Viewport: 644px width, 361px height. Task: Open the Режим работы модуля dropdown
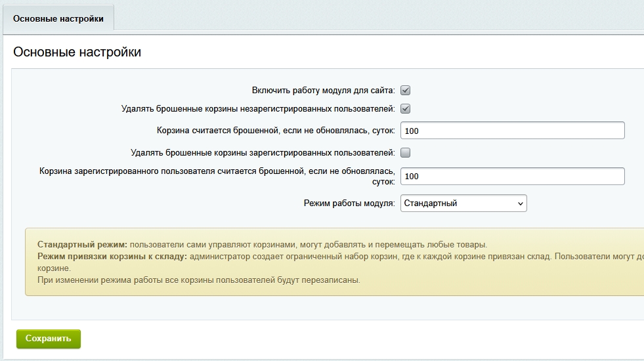click(x=463, y=203)
